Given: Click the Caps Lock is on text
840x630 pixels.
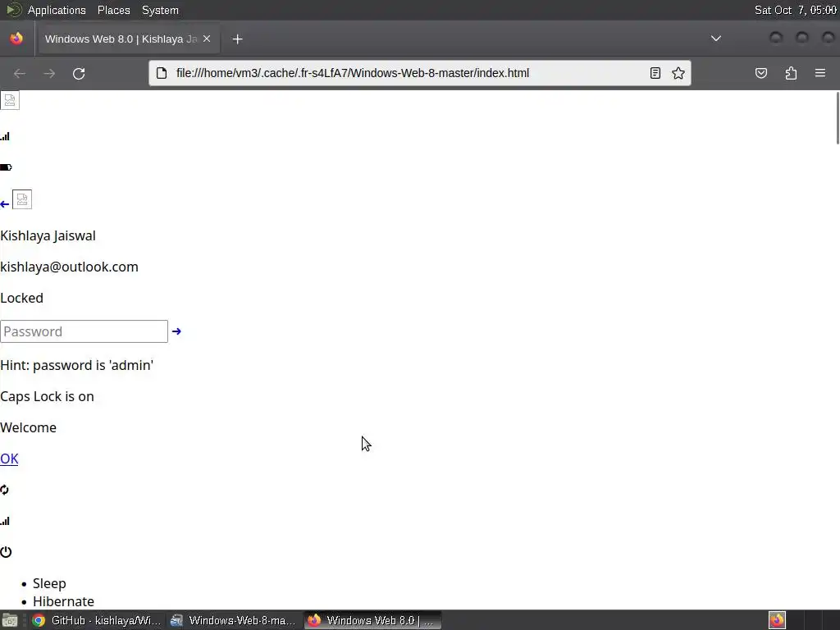Looking at the screenshot, I should (x=47, y=396).
